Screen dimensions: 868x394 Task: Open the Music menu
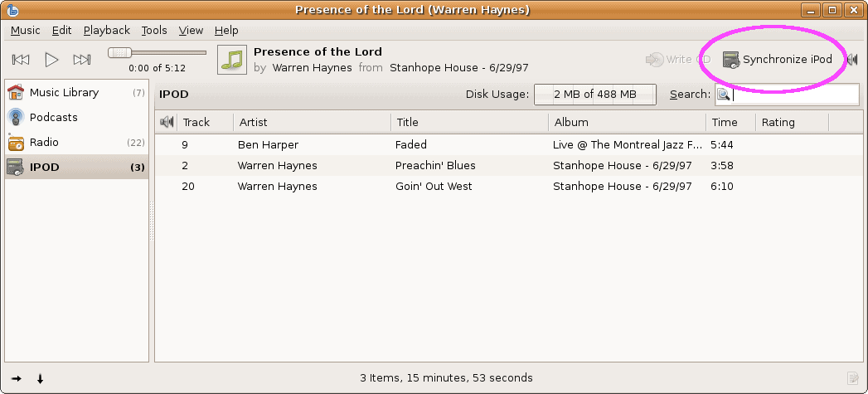pyautogui.click(x=26, y=31)
